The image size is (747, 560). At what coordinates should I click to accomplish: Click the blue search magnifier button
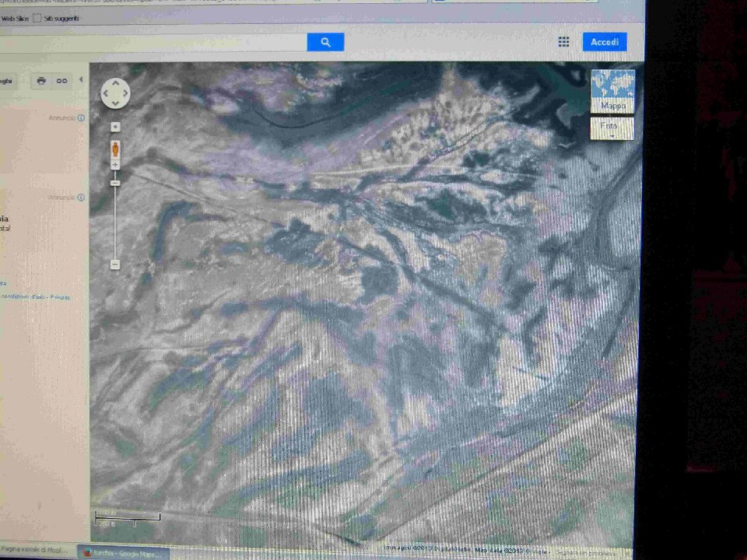pos(325,42)
